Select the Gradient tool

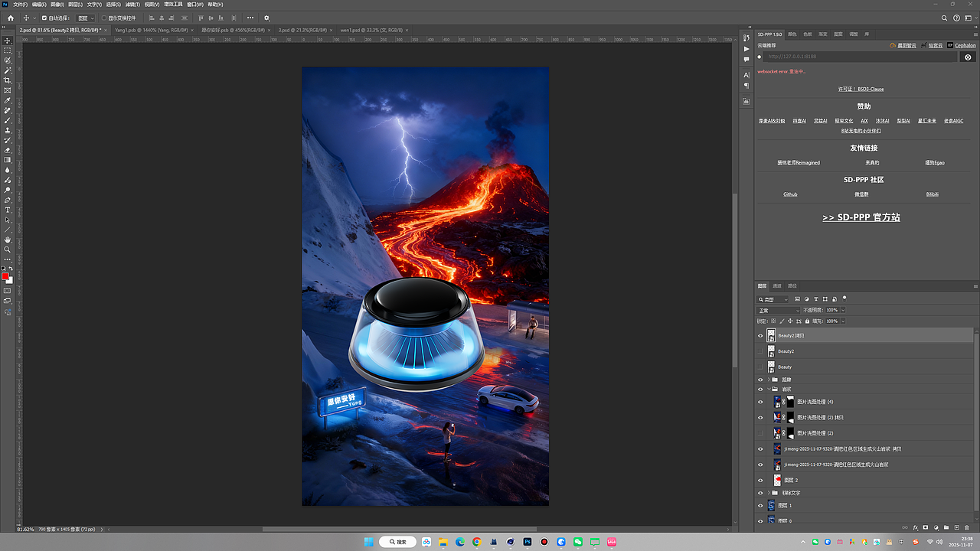8,160
